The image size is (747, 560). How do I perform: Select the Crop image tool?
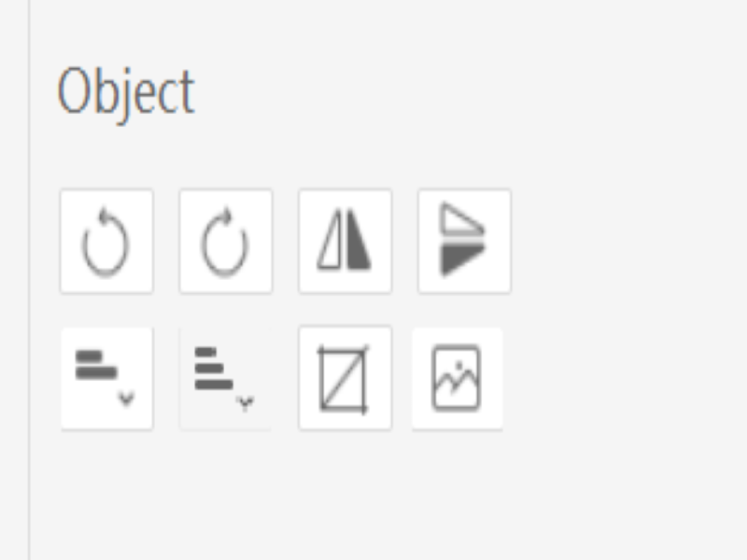(x=345, y=379)
